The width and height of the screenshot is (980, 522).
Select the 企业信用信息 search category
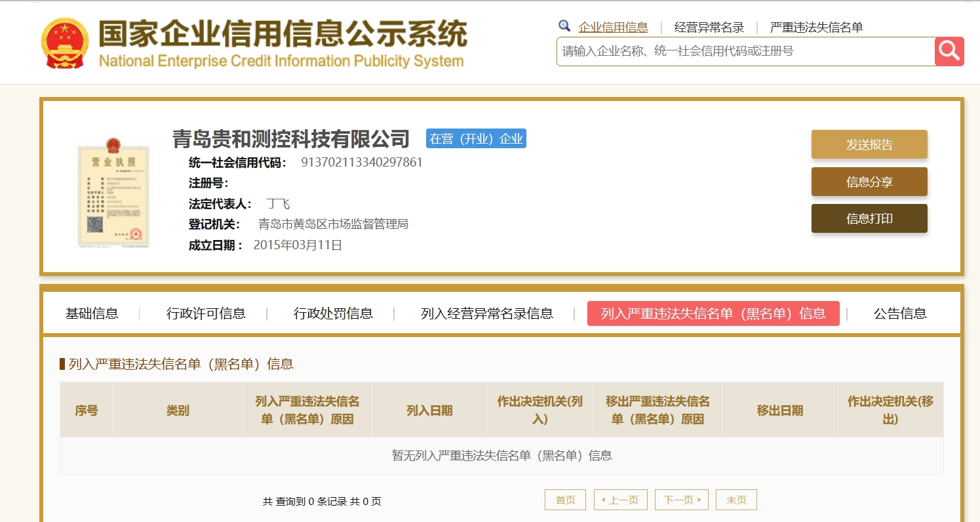click(613, 28)
